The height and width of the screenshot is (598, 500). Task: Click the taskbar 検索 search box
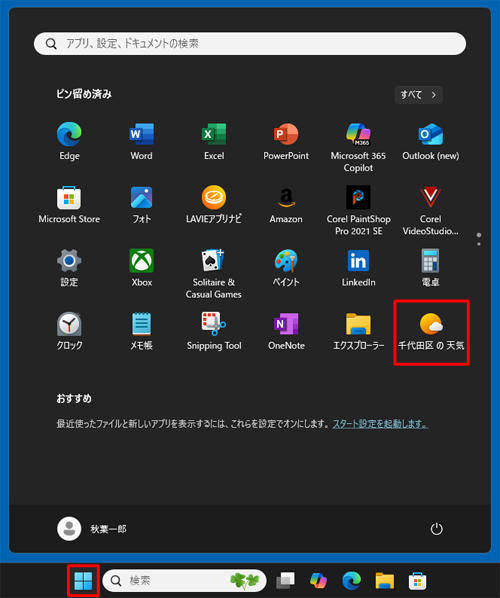(x=184, y=580)
